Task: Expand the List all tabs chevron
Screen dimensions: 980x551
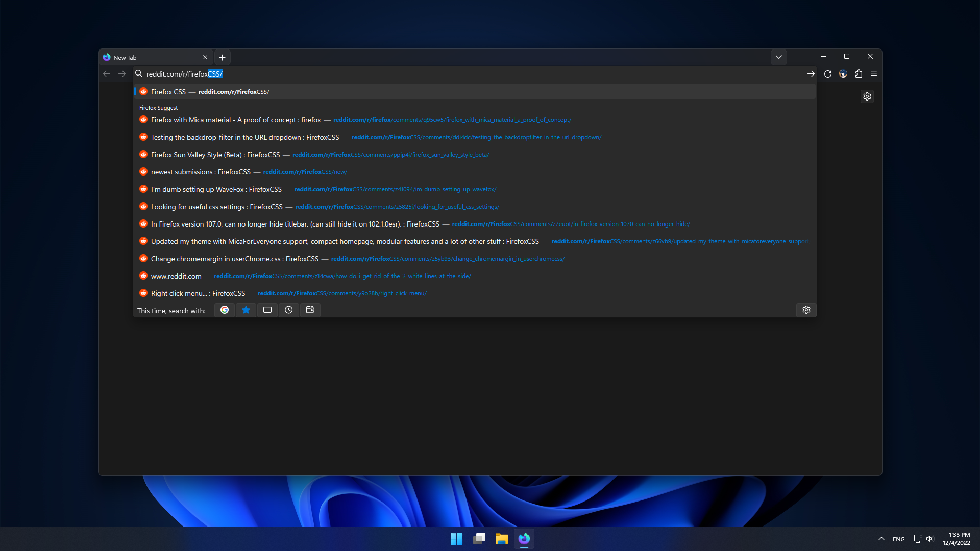Action: [779, 57]
